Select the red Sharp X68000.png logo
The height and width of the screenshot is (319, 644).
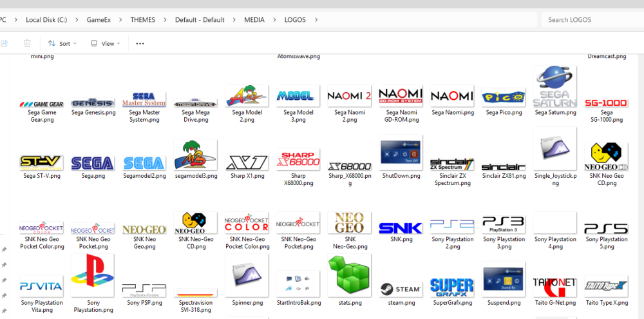click(298, 160)
